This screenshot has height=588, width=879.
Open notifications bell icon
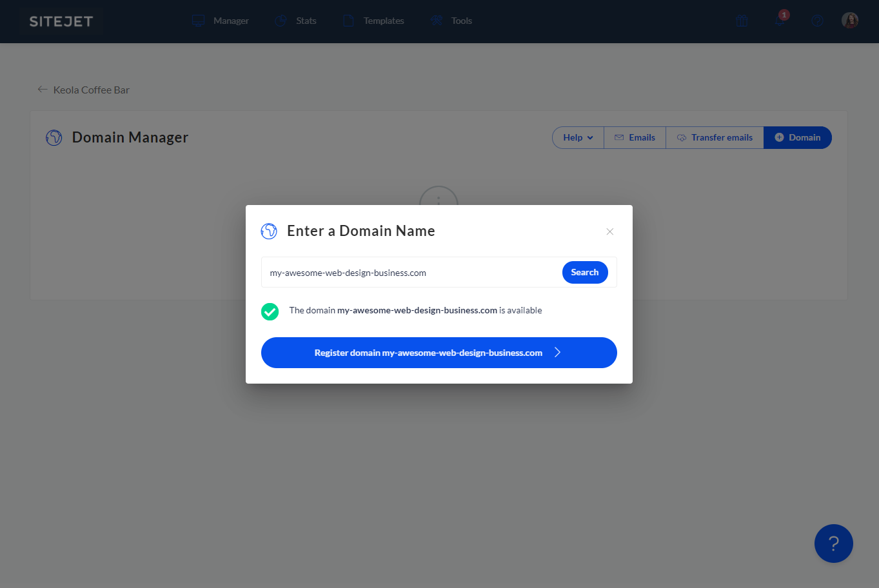780,21
